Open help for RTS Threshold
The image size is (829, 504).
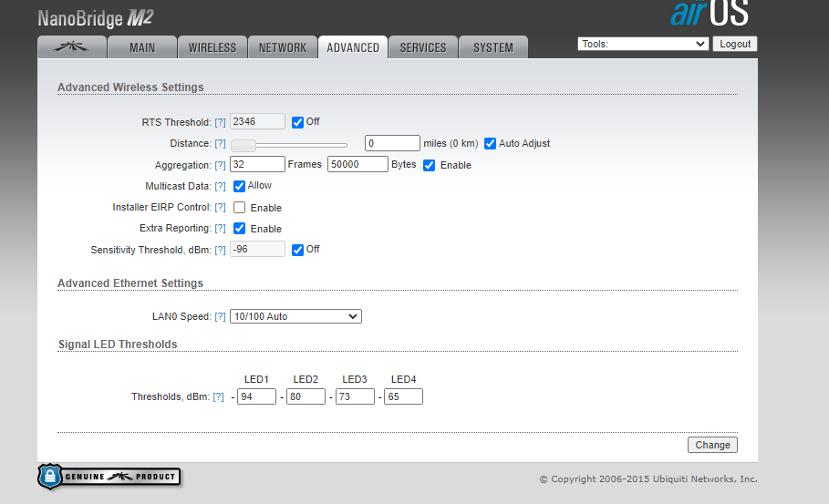[x=220, y=122]
